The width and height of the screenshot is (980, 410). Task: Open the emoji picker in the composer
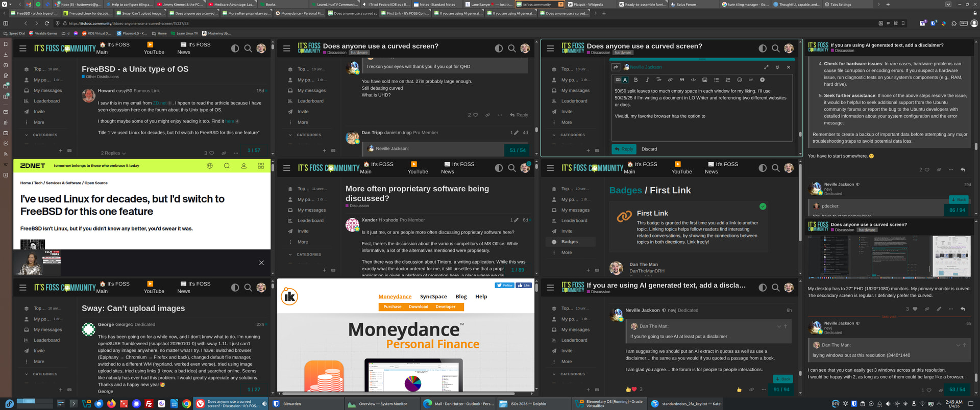(739, 80)
